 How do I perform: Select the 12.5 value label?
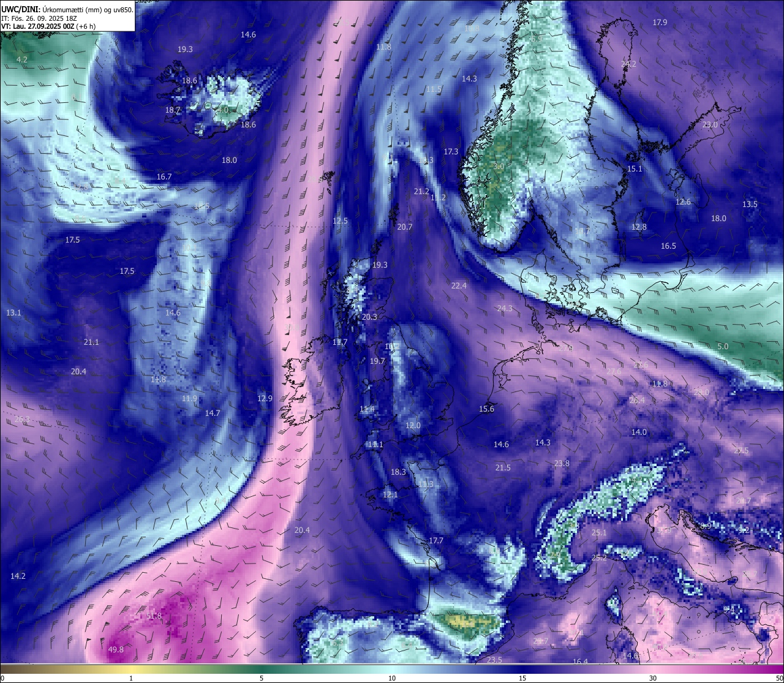pyautogui.click(x=340, y=221)
